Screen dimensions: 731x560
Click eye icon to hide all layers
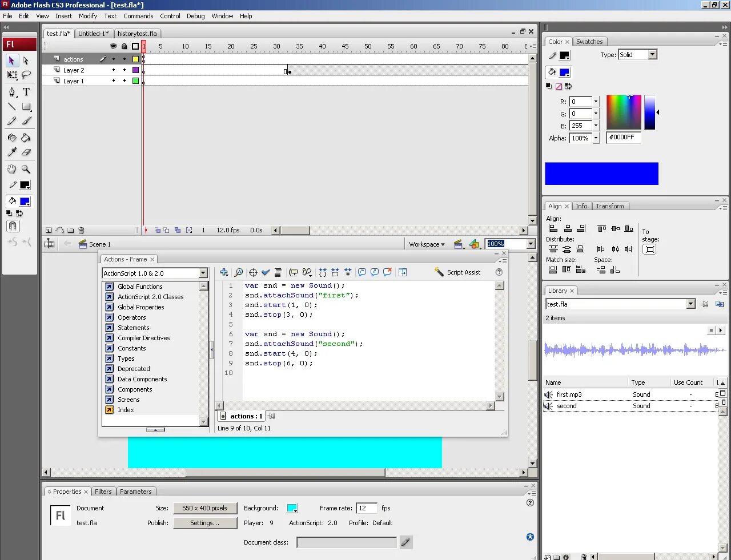(113, 46)
